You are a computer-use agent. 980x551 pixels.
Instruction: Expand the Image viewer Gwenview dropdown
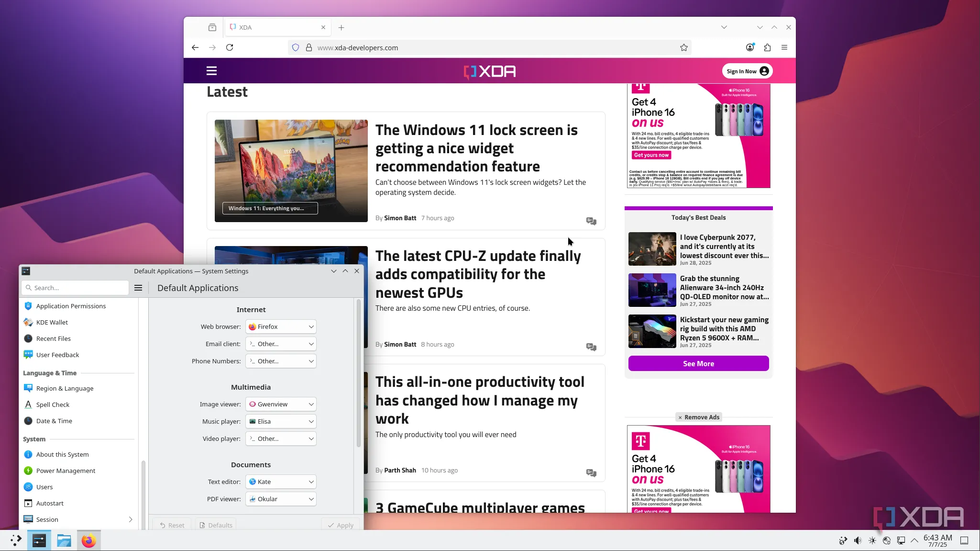pyautogui.click(x=281, y=404)
